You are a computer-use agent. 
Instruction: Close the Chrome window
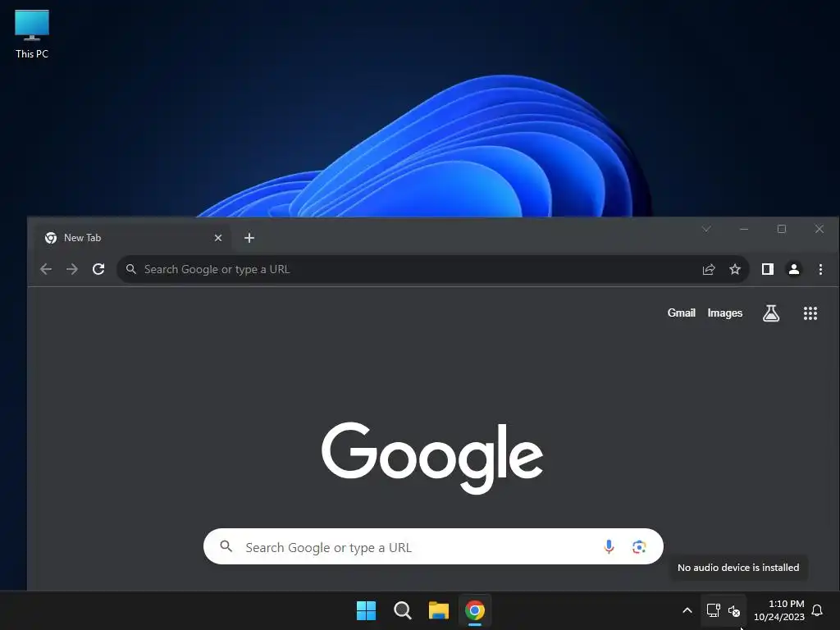(x=819, y=230)
